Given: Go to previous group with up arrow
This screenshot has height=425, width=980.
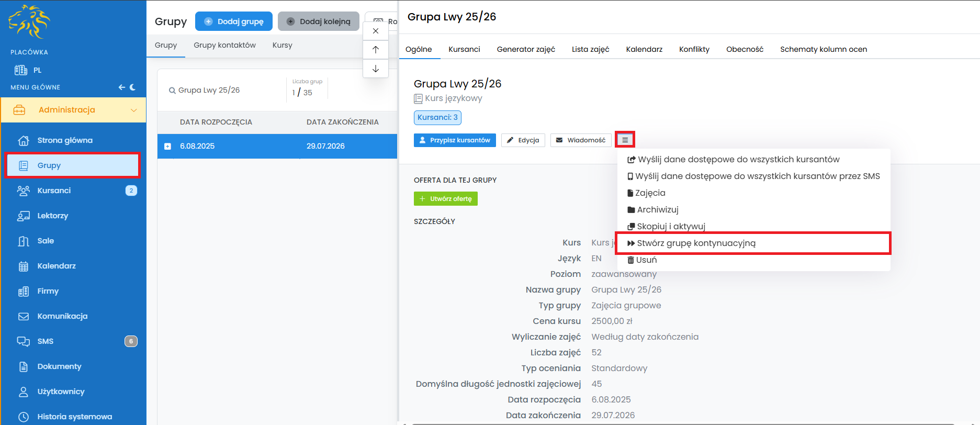Looking at the screenshot, I should coord(376,50).
